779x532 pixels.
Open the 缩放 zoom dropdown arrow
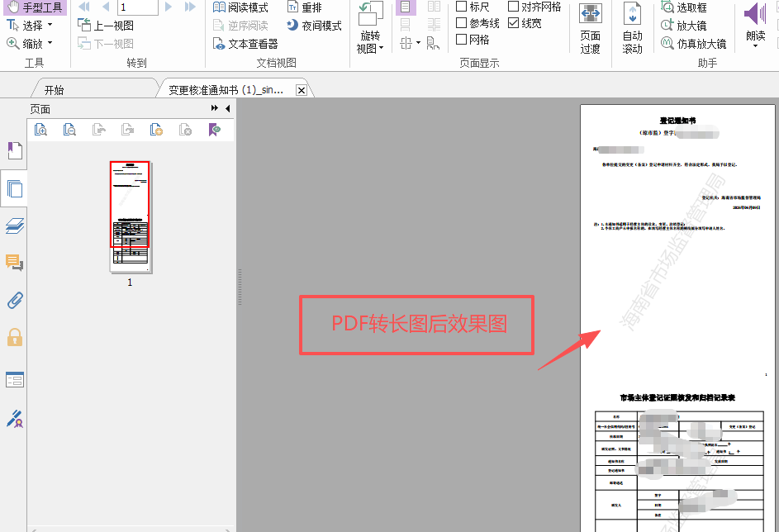click(50, 43)
